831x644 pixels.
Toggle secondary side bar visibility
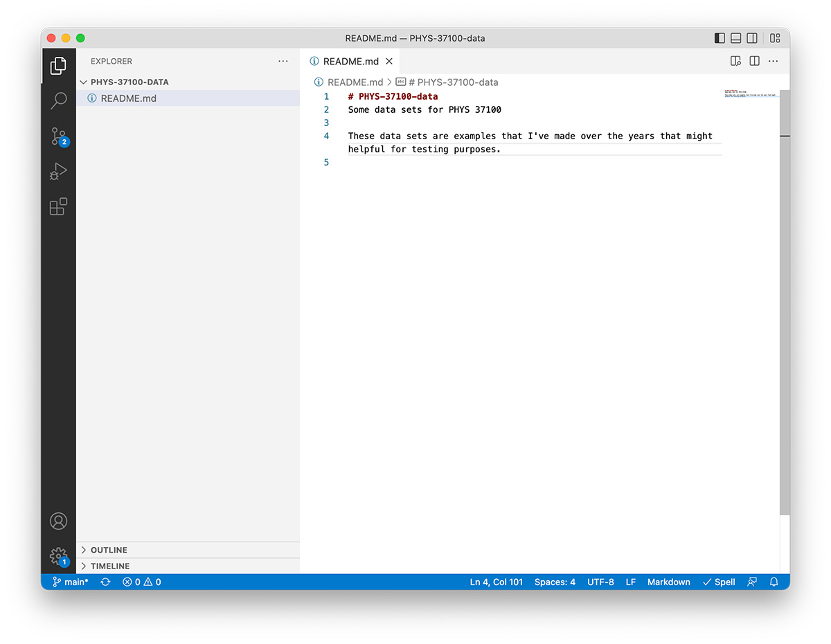coord(752,38)
